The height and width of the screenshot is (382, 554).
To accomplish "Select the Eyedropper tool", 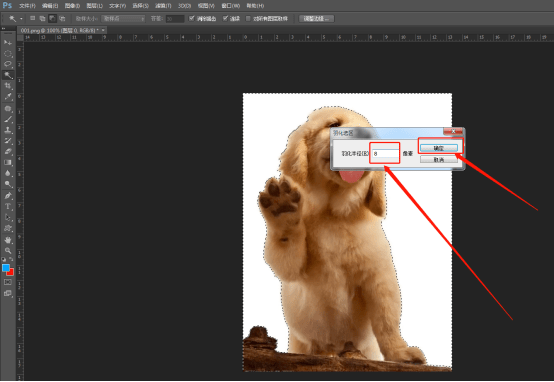I will click(8, 96).
